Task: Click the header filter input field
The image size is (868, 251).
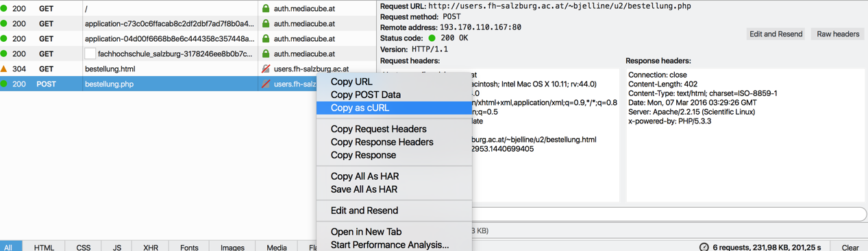Action: point(668,214)
